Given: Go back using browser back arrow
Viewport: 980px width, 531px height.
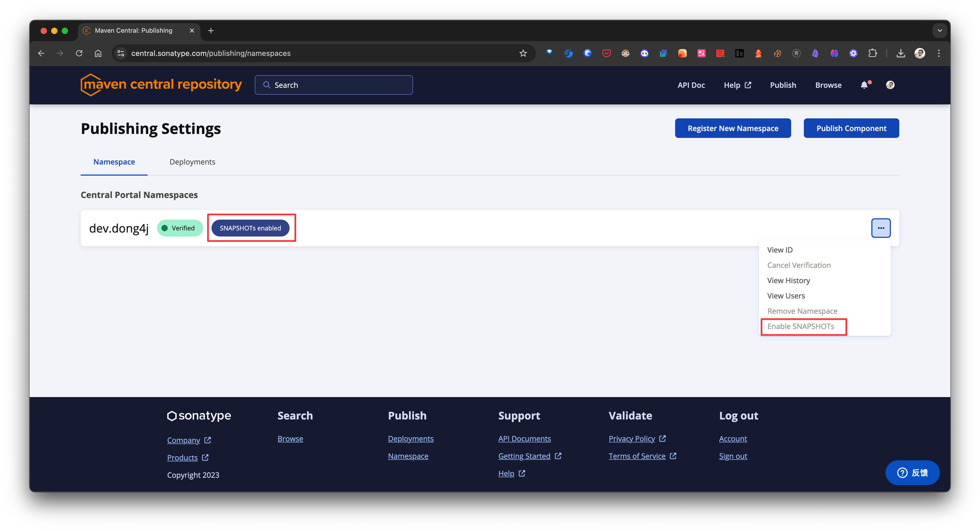Looking at the screenshot, I should pos(41,53).
